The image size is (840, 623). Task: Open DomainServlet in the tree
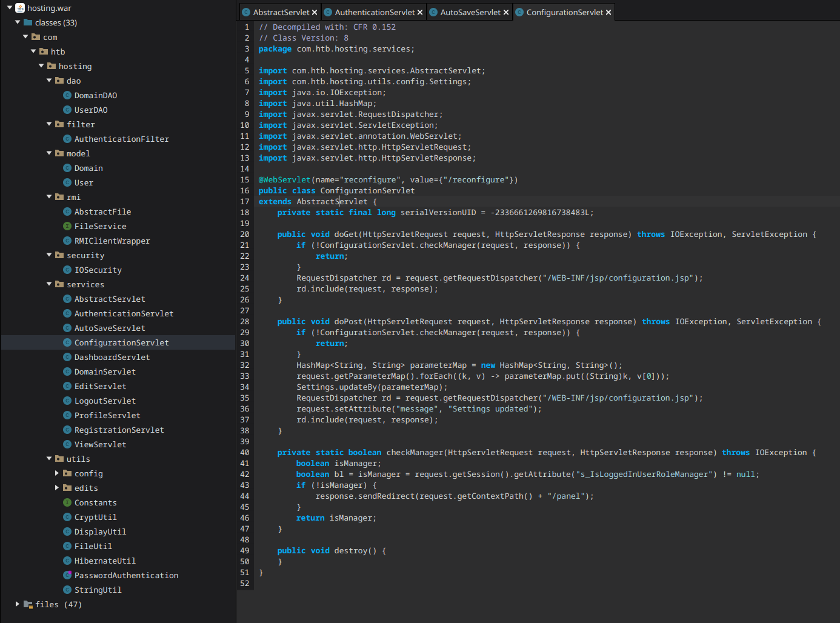[x=105, y=371]
